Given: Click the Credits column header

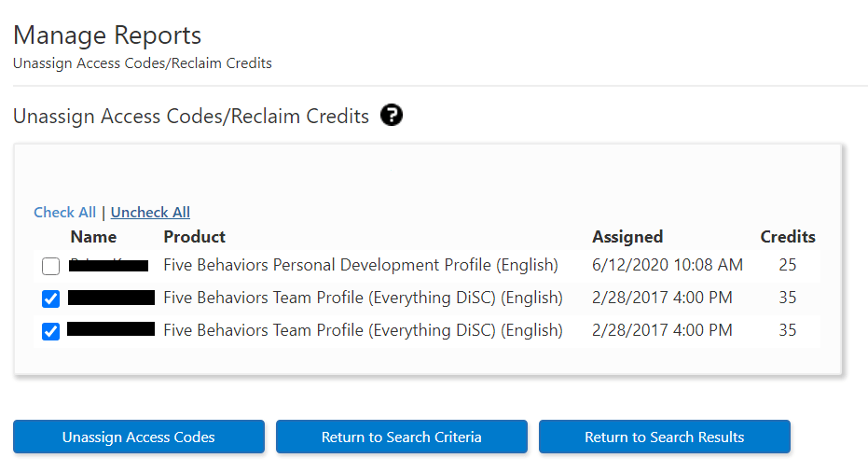Looking at the screenshot, I should click(788, 237).
